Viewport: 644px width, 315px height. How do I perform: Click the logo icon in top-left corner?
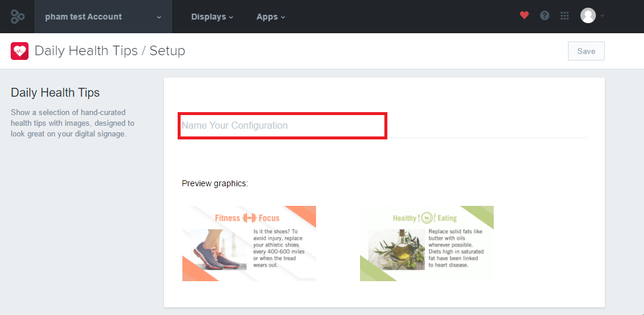(17, 17)
